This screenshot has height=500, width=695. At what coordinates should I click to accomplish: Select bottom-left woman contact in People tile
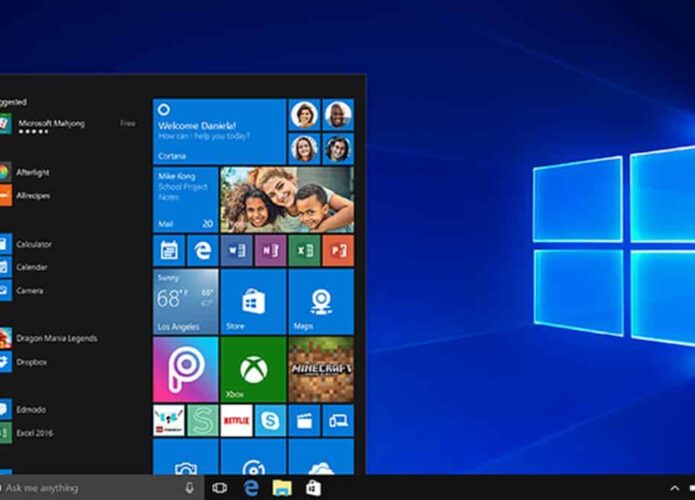305,148
